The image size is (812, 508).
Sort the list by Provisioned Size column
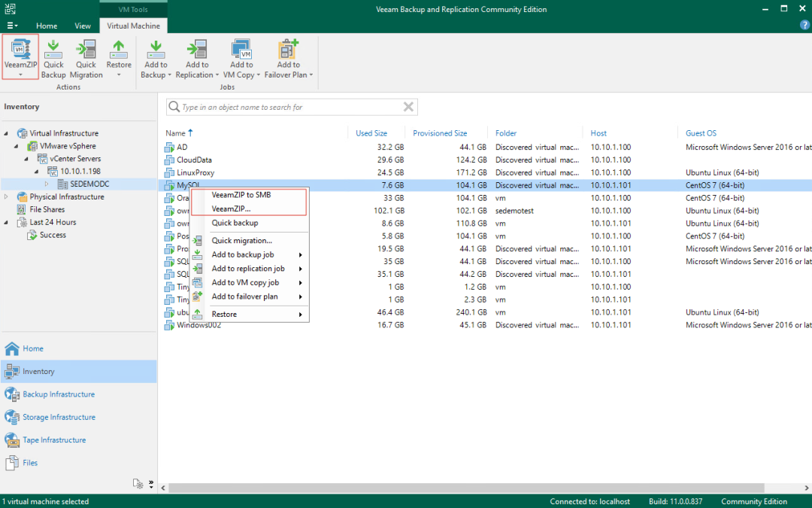[440, 133]
